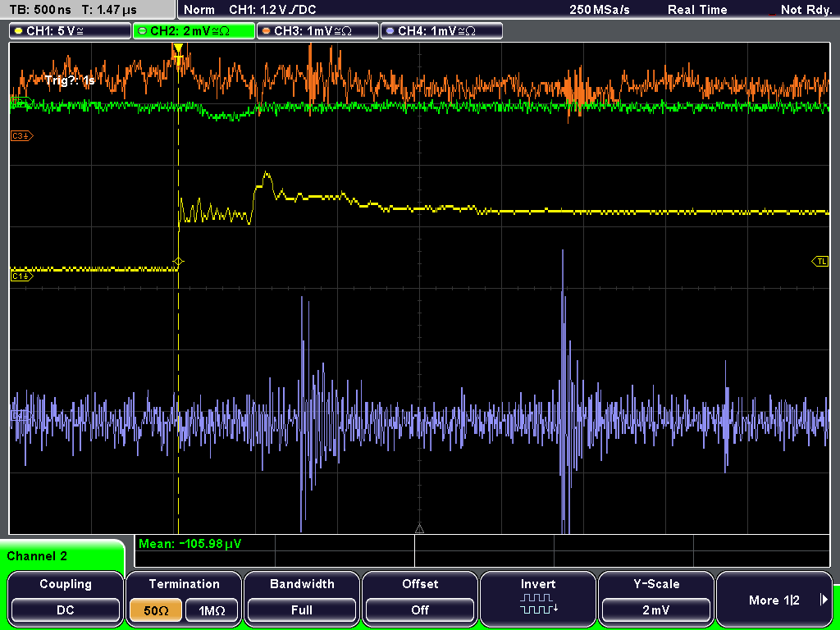Click the CH1: 1.2 V trigger source readout

272,10
